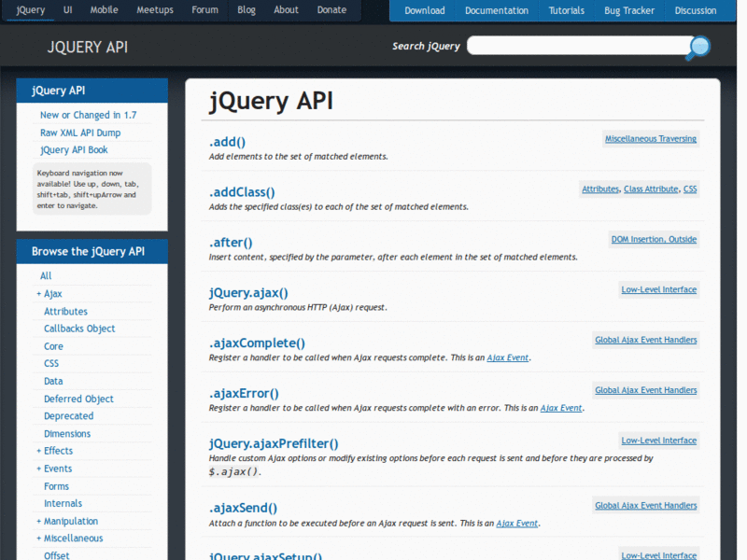Click Low-Level Interface tag beside jQuery.ajax()
The width and height of the screenshot is (747, 560).
659,290
